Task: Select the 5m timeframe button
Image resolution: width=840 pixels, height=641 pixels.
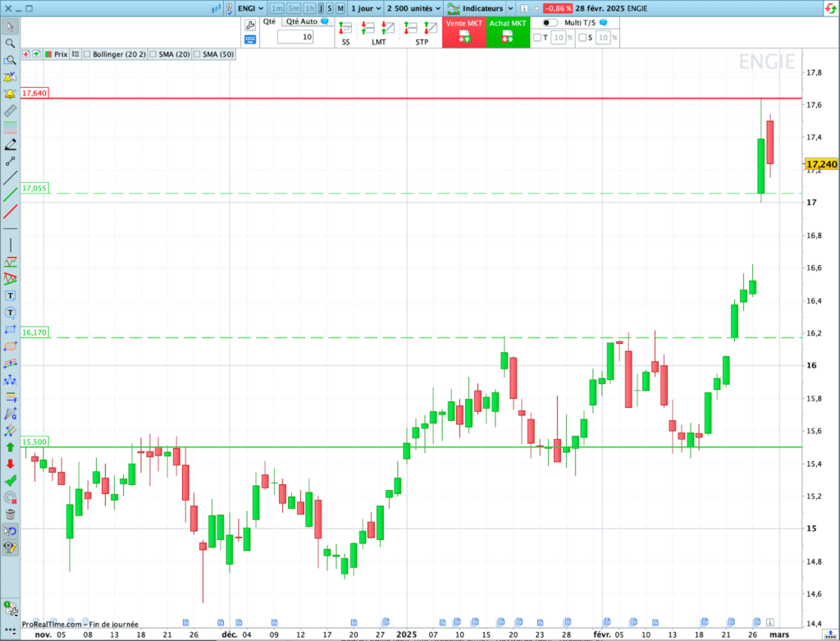Action: coord(294,8)
